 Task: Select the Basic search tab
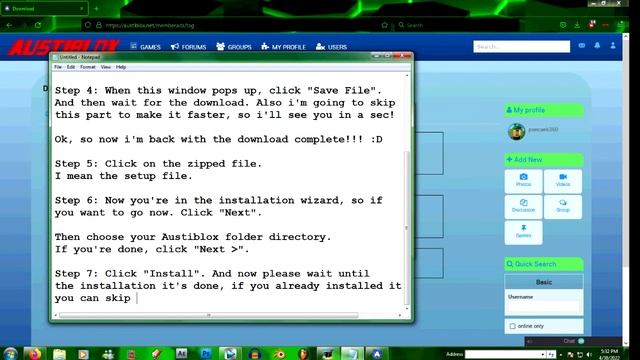pos(544,282)
